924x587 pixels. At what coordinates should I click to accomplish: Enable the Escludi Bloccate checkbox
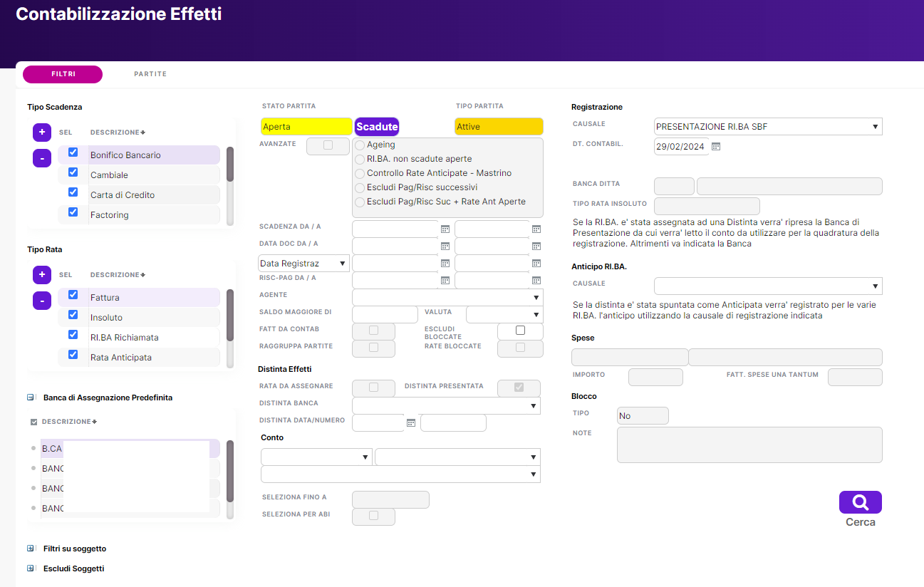pos(520,331)
